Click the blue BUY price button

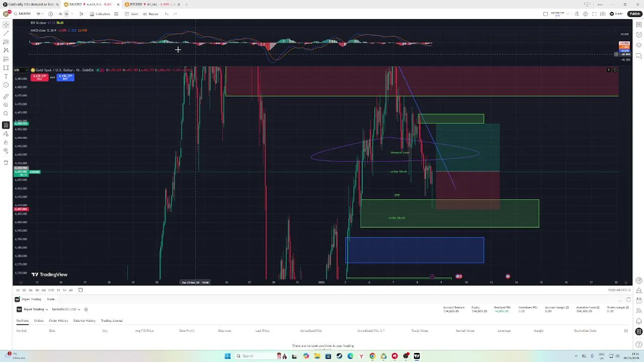65,77
